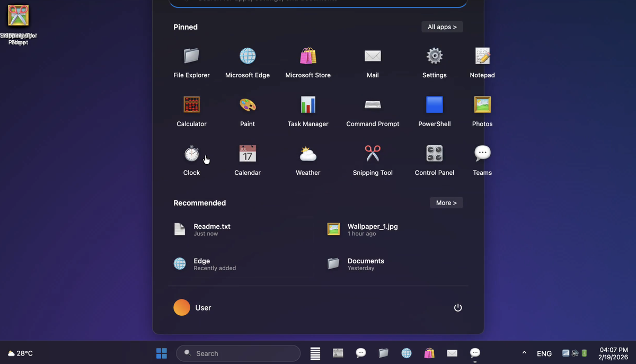This screenshot has width=636, height=364.
Task: Click the battery icon in system tray
Action: coord(584,353)
